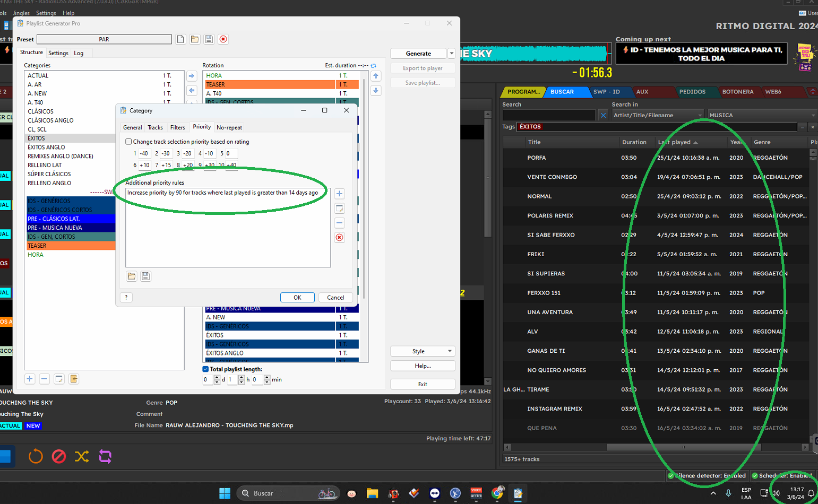Open File Explorer from the taskbar
Viewport: 818px width, 504px height.
click(372, 493)
